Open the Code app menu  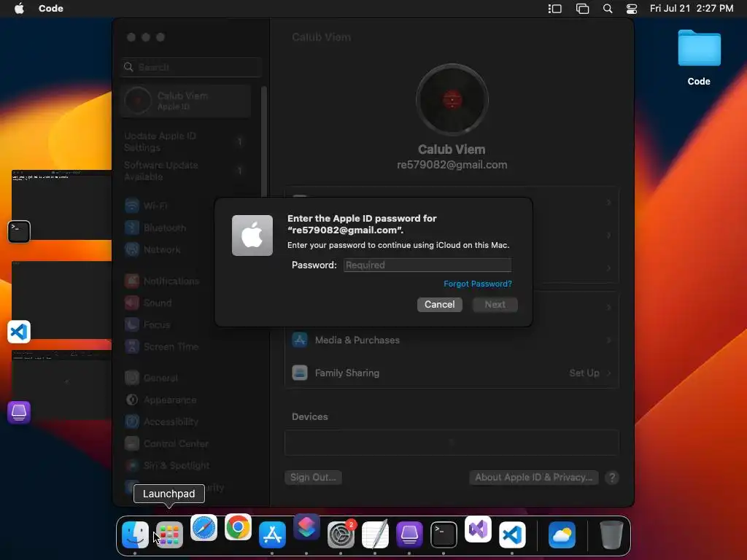pyautogui.click(x=50, y=9)
